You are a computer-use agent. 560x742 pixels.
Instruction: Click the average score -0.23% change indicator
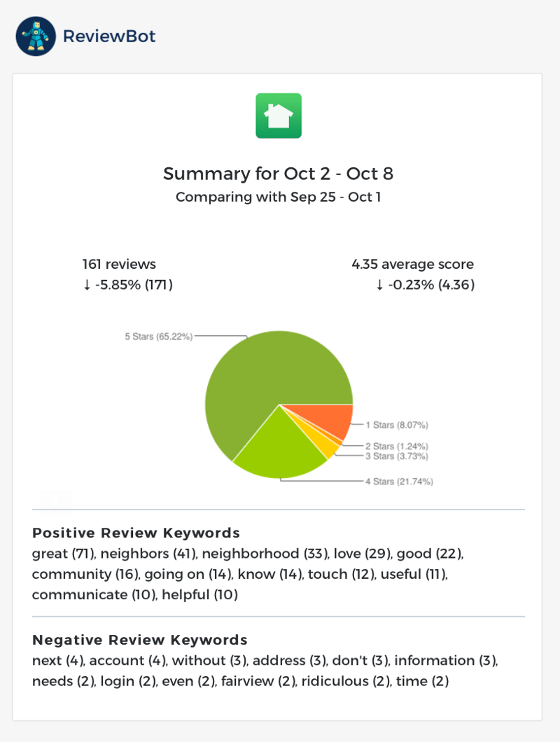(425, 285)
